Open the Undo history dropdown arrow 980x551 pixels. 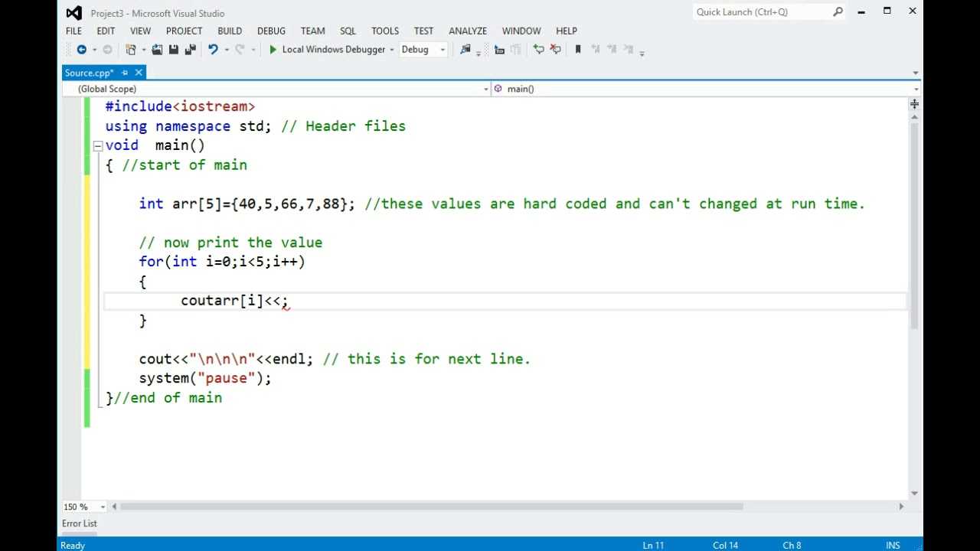(x=226, y=51)
